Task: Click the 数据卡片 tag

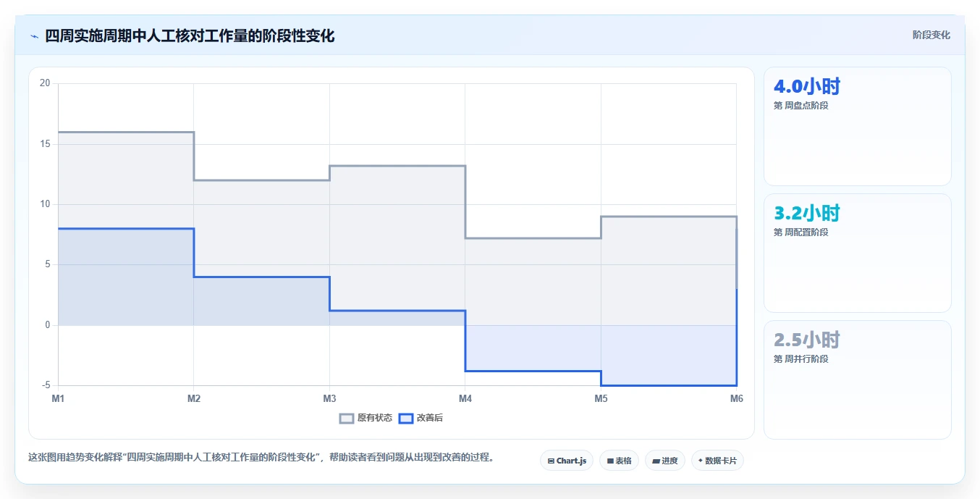Action: click(x=717, y=461)
